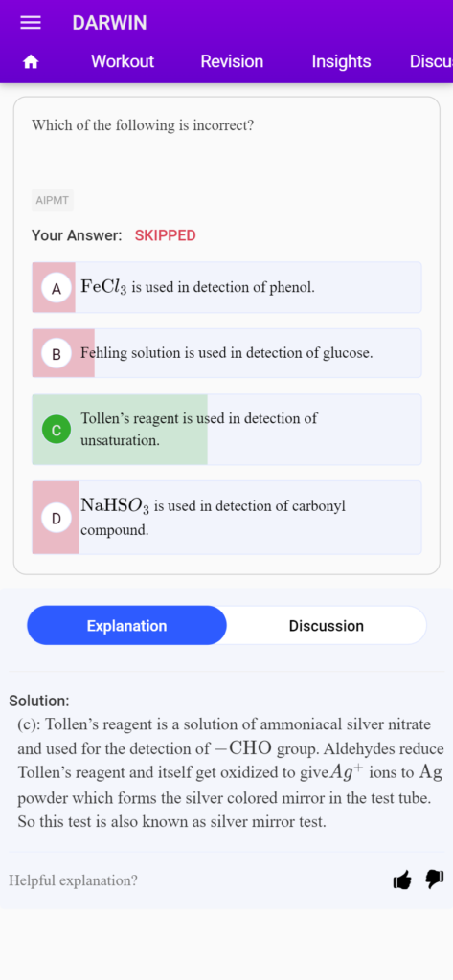Click the DARWIN app title
453x980 pixels.
coord(109,23)
